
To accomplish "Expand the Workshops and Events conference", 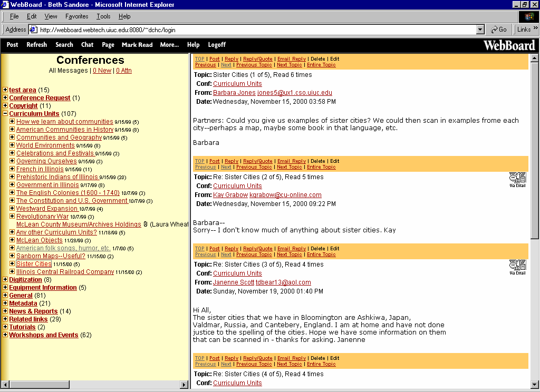I will [x=5, y=335].
